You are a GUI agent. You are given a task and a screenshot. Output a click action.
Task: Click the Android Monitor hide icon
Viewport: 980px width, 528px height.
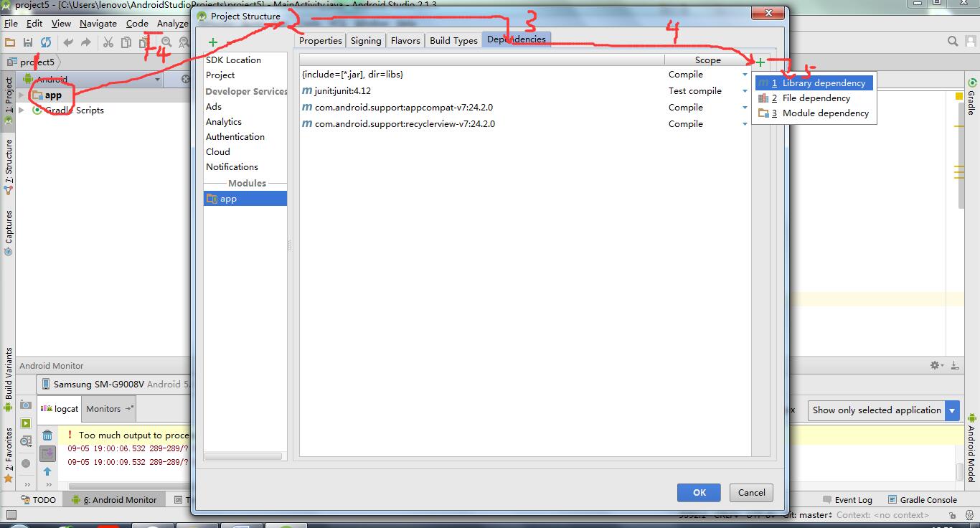[x=955, y=365]
